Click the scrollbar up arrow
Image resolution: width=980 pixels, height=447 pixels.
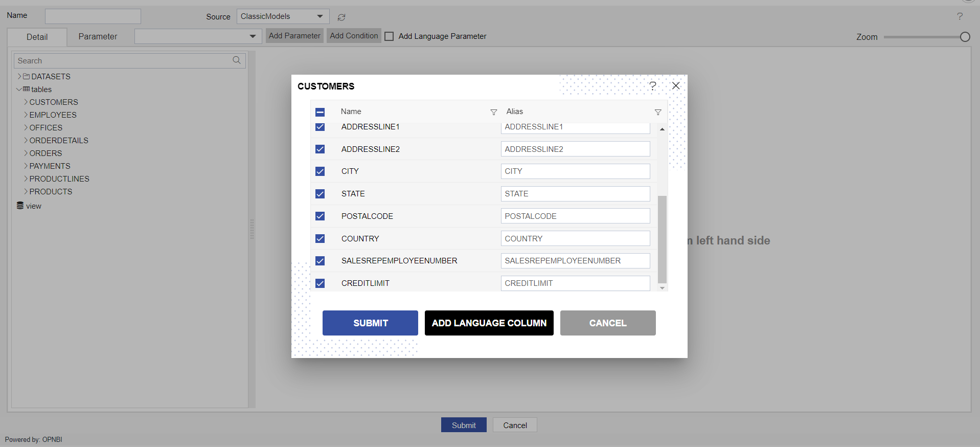click(x=662, y=129)
